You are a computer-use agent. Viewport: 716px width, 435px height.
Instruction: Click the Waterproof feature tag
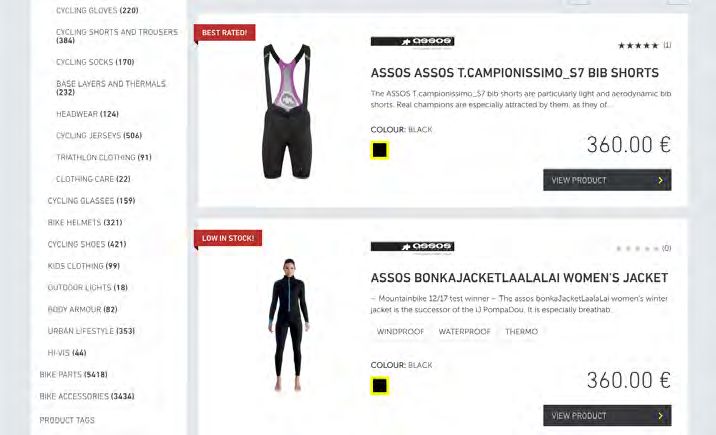[464, 332]
